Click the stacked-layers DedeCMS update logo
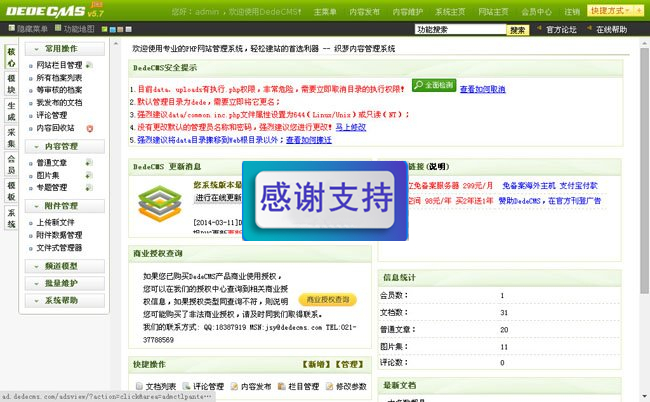 (x=160, y=204)
